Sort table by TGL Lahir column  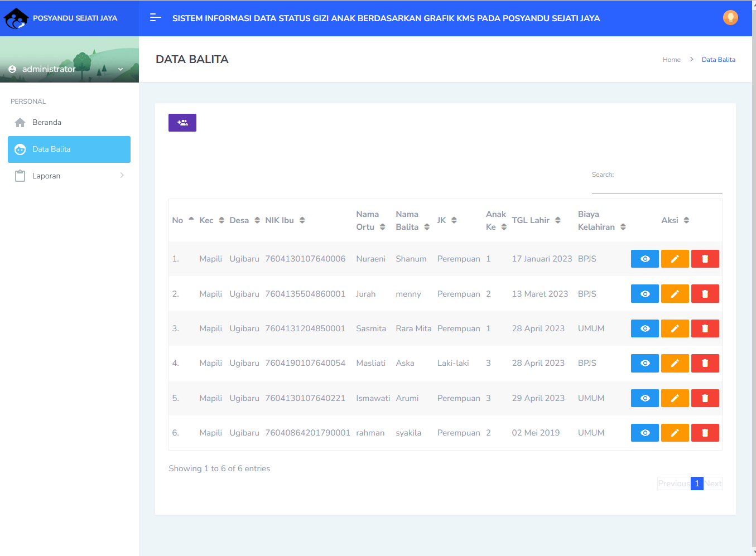[x=536, y=220]
